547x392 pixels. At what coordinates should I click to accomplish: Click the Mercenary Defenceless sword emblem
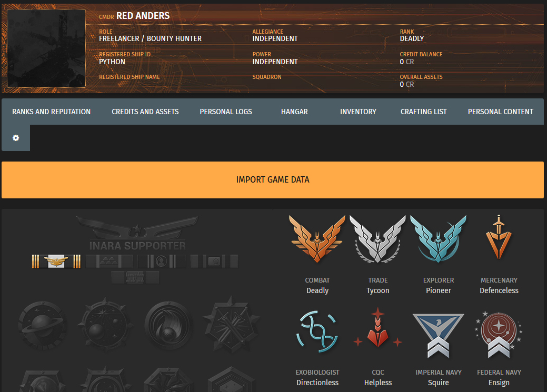click(x=499, y=237)
